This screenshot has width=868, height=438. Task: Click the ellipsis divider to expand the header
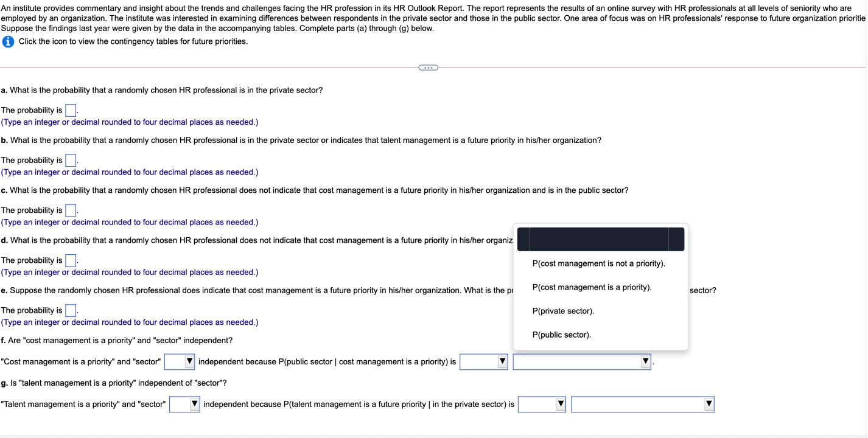[428, 67]
